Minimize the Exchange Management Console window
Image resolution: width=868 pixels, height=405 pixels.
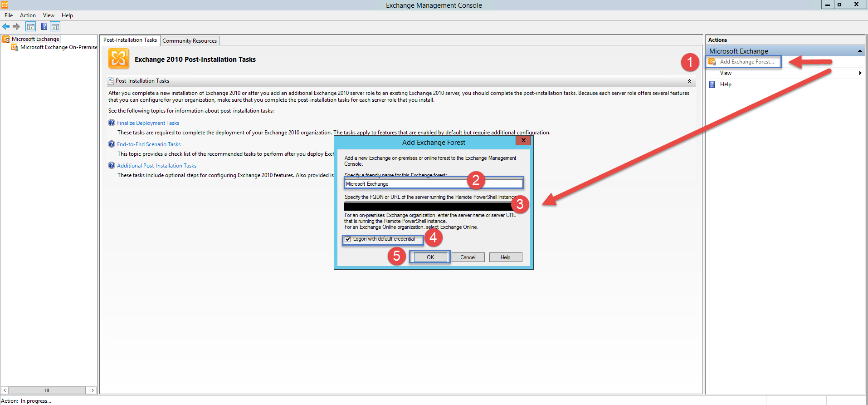(x=828, y=5)
